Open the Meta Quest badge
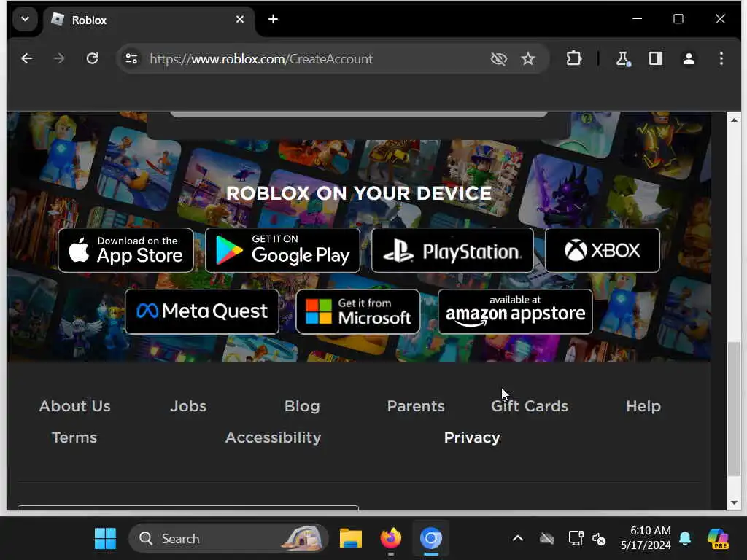 201,311
